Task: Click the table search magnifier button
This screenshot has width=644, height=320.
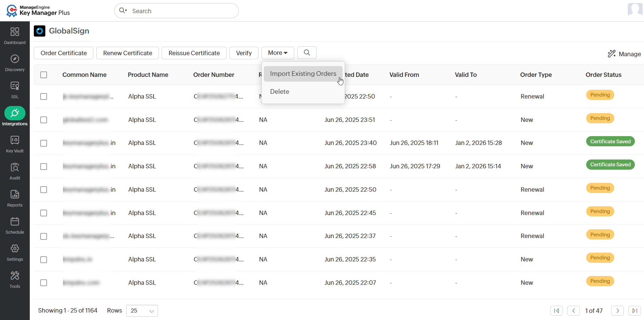Action: [307, 53]
